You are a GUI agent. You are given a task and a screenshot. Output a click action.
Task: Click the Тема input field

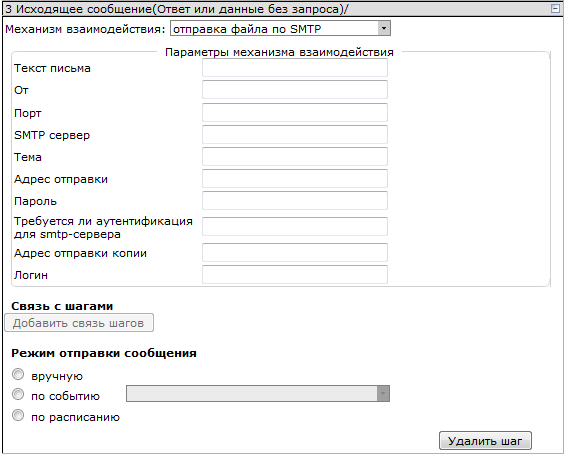[295, 157]
